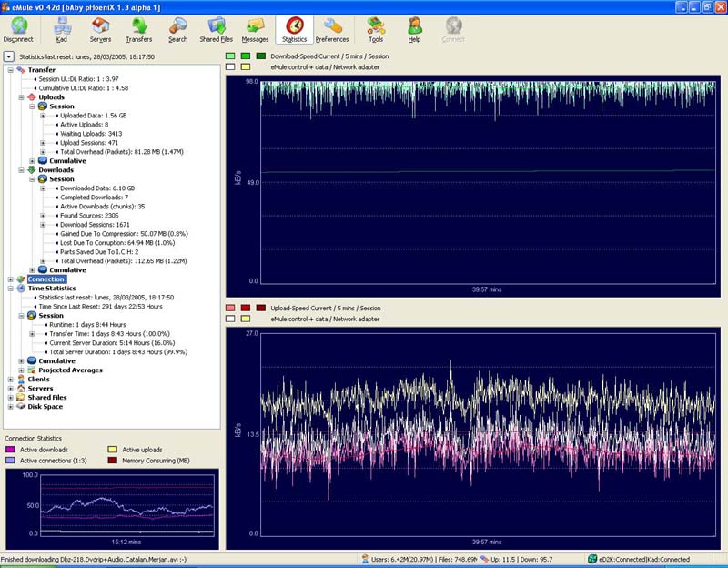Open the statistics tree menu arrow button
Viewport: 728px width, 568px height.
(8, 56)
